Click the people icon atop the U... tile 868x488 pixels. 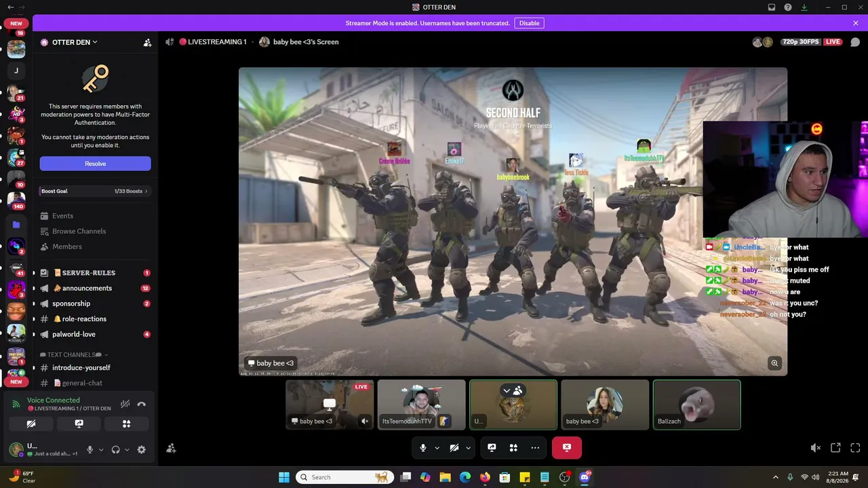pyautogui.click(x=518, y=390)
